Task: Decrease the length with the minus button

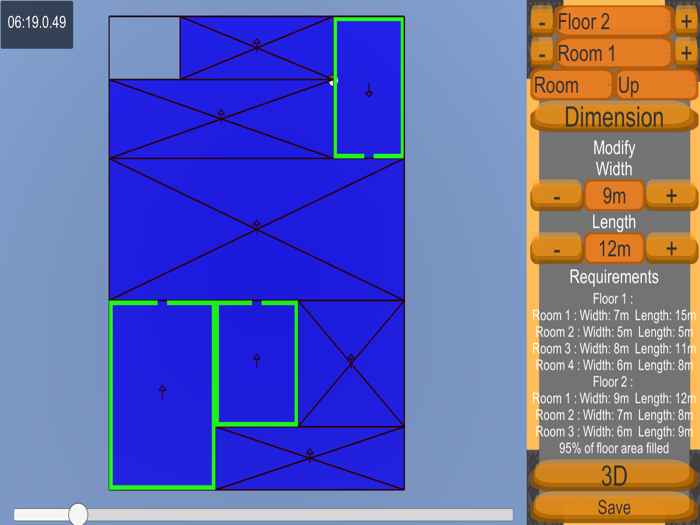Action: [x=556, y=248]
